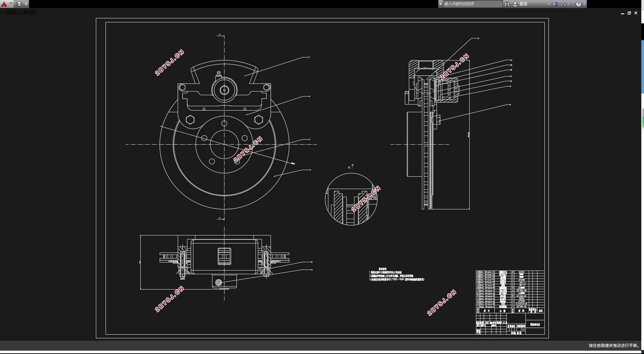This screenshot has width=644, height=354.
Task: Restore down the drawing window
Action: (x=629, y=13)
